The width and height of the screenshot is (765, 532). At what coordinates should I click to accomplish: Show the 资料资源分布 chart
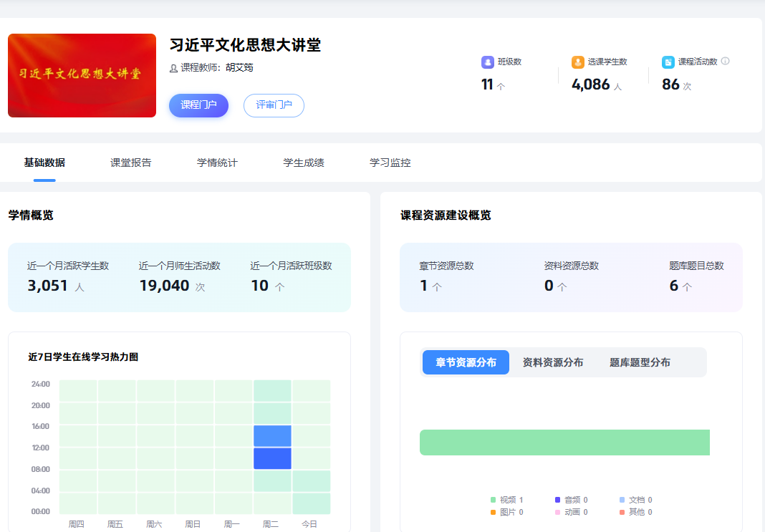click(x=553, y=362)
